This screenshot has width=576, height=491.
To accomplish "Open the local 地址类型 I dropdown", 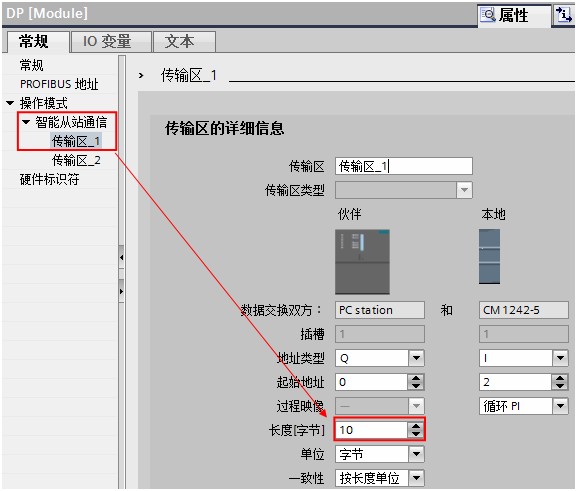I will coord(560,358).
